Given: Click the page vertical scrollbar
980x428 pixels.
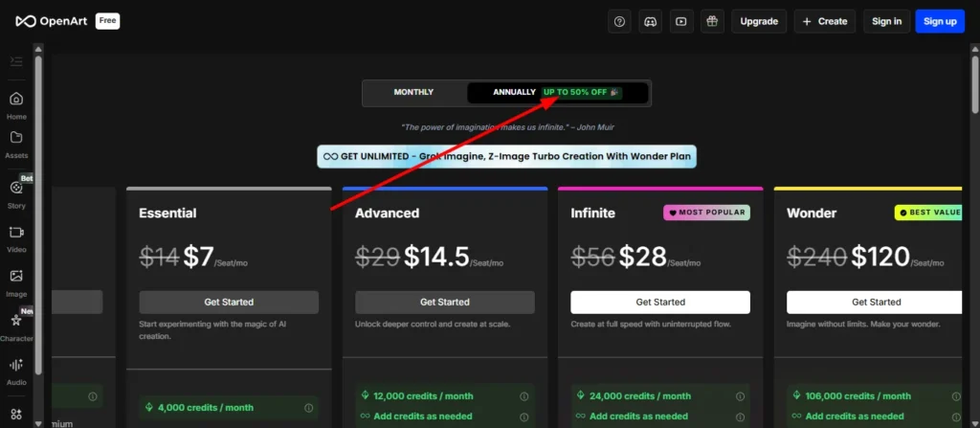Looking at the screenshot, I should pyautogui.click(x=975, y=84).
